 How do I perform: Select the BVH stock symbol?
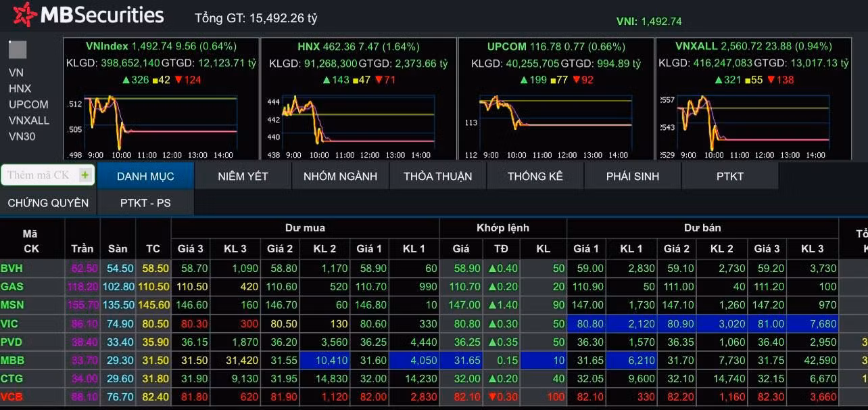[12, 269]
